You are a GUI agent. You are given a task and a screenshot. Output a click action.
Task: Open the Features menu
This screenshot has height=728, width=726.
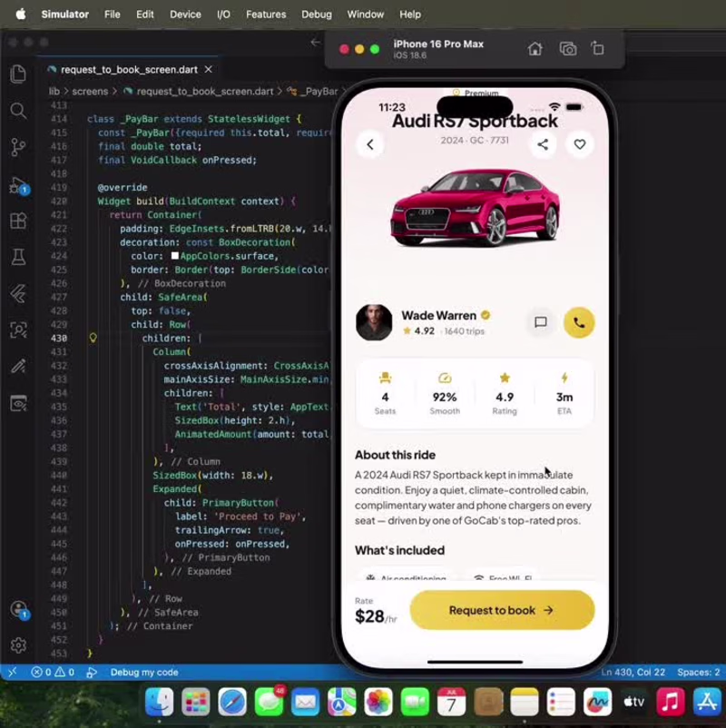pyautogui.click(x=266, y=15)
